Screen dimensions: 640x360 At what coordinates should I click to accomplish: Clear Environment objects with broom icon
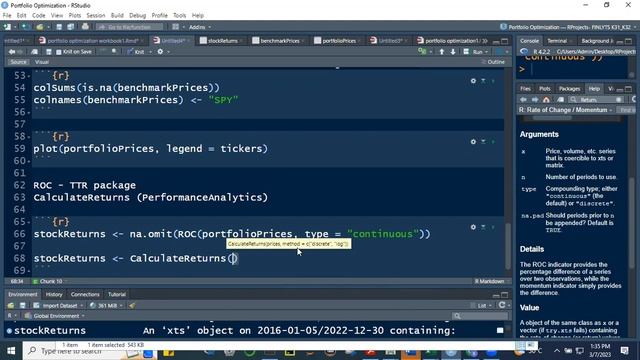(x=132, y=305)
